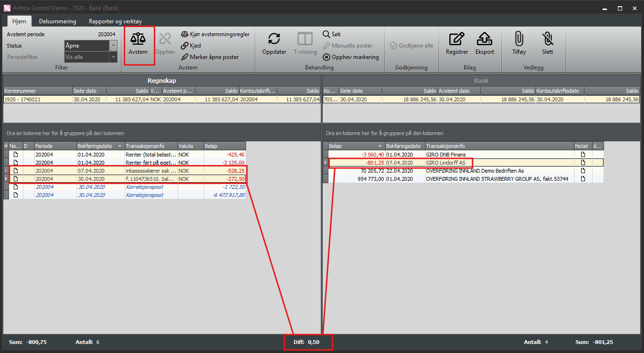Click the Tilføy paperclip attachment icon
Screen dimensions: 644x353
pyautogui.click(x=518, y=39)
